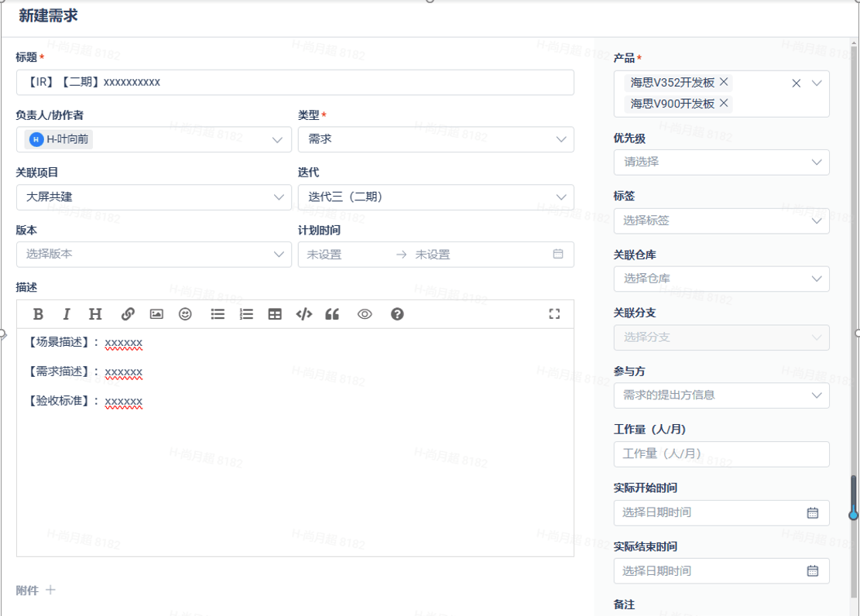Open 参与方 需求的提出方信息 dropdown
Image resolution: width=860 pixels, height=616 pixels.
click(721, 395)
